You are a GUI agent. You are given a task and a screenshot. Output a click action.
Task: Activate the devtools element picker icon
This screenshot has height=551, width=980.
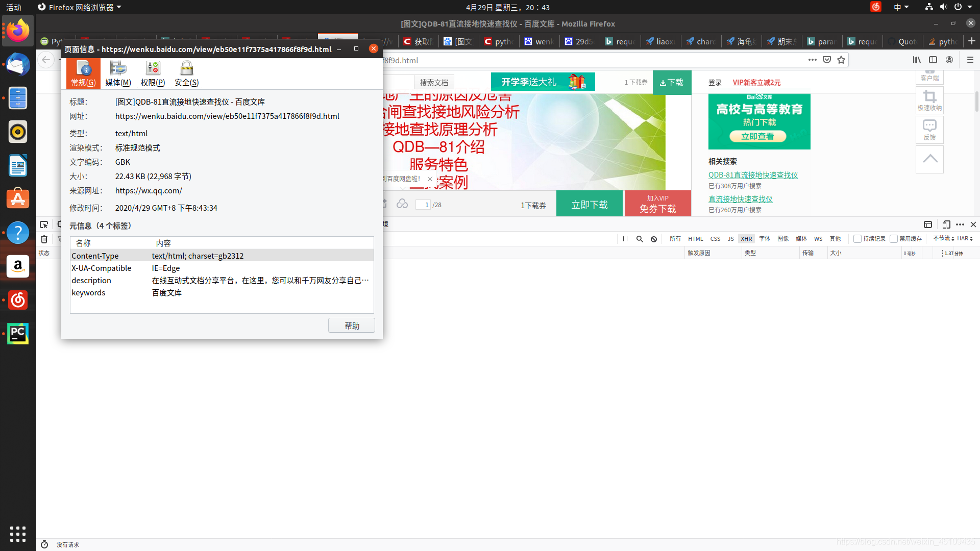click(x=44, y=224)
